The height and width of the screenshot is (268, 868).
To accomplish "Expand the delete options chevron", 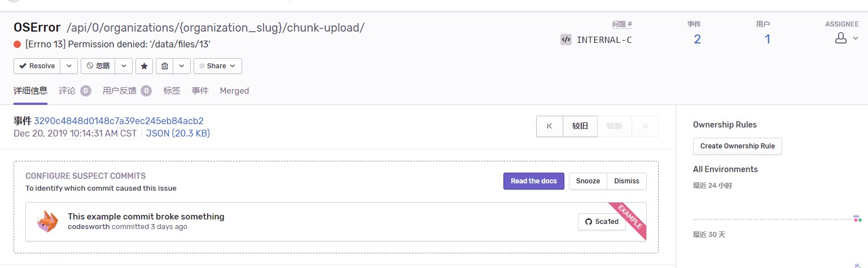I will tap(181, 66).
